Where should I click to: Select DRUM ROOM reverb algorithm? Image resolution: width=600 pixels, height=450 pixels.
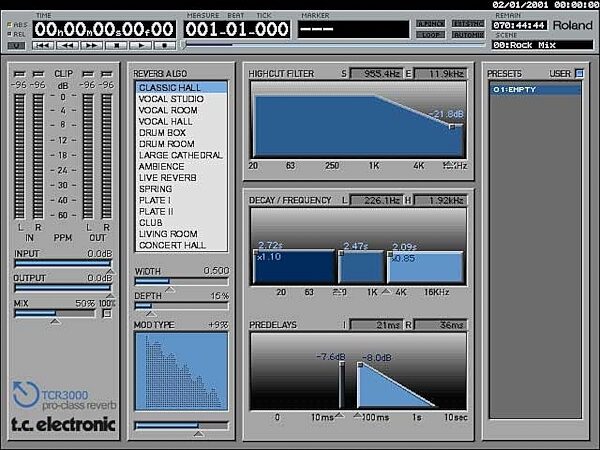click(181, 144)
